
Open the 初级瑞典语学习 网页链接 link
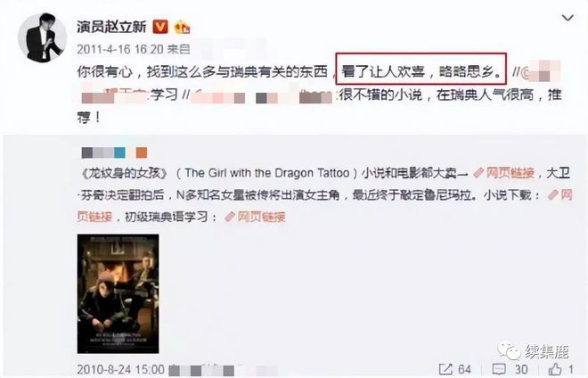(x=256, y=217)
